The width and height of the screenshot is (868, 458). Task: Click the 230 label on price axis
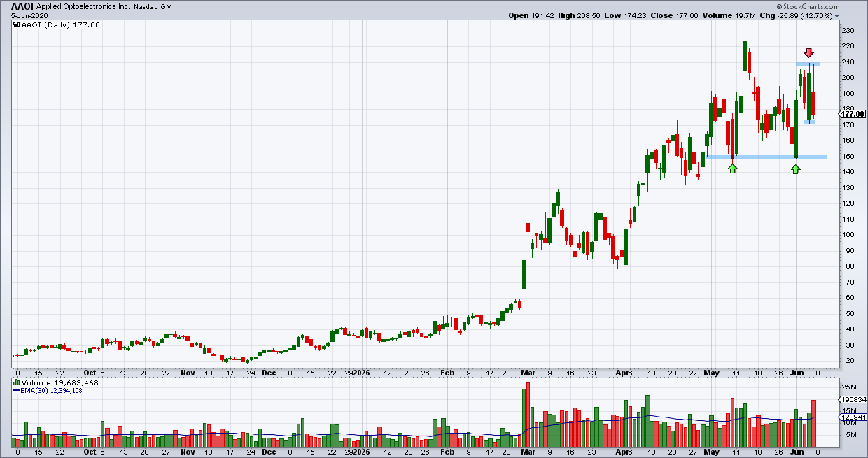[x=848, y=31]
